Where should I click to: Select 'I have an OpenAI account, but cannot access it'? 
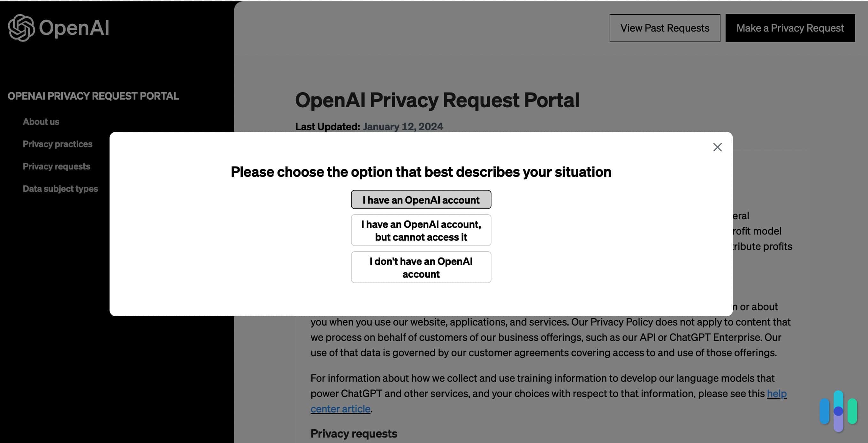(421, 230)
